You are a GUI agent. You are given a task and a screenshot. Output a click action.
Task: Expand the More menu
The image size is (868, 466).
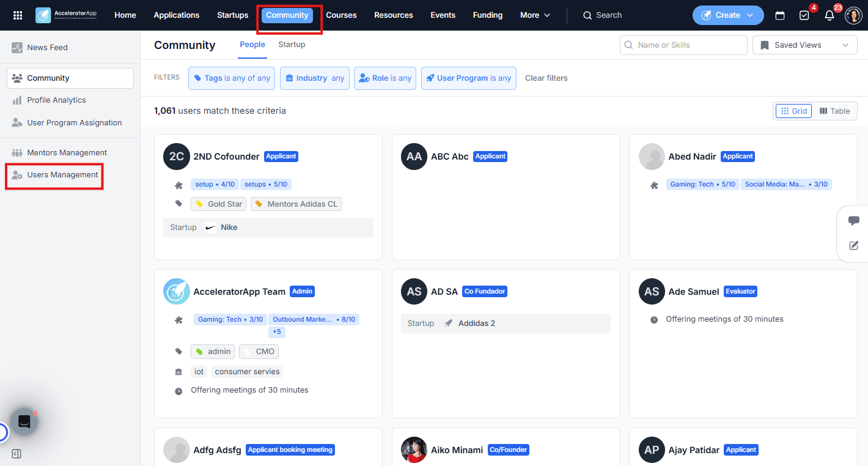pos(535,15)
